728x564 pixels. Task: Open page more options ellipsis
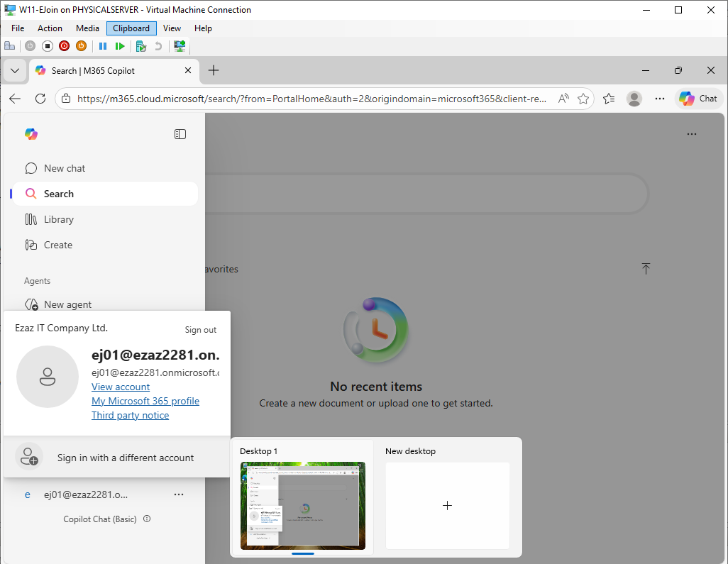click(x=692, y=134)
